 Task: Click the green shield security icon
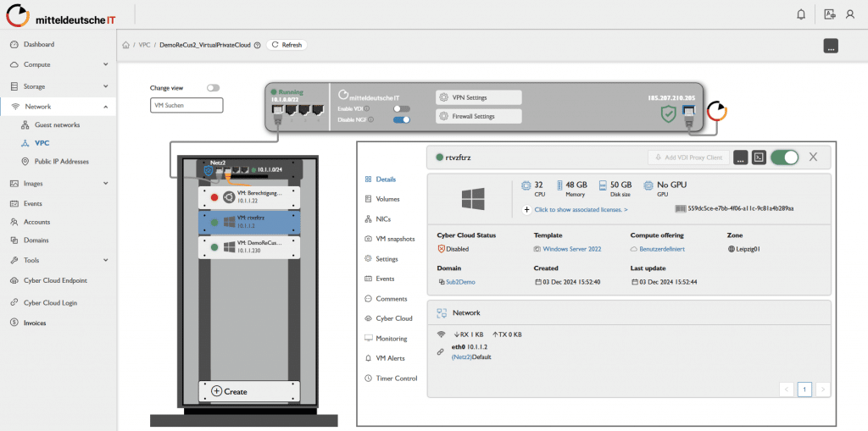(669, 114)
